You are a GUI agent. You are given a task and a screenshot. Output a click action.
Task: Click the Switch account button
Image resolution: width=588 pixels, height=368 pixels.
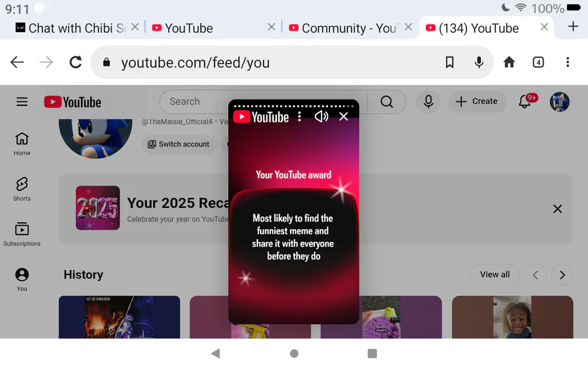click(179, 144)
